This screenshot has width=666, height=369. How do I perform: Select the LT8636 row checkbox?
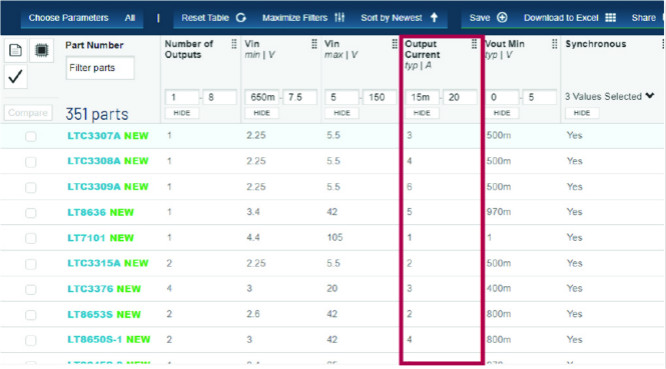coord(31,213)
